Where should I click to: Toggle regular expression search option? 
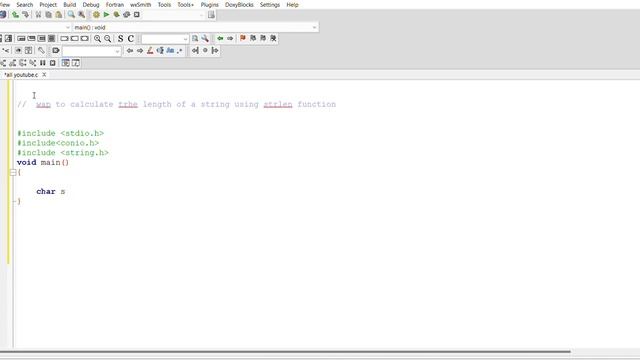coord(180,51)
